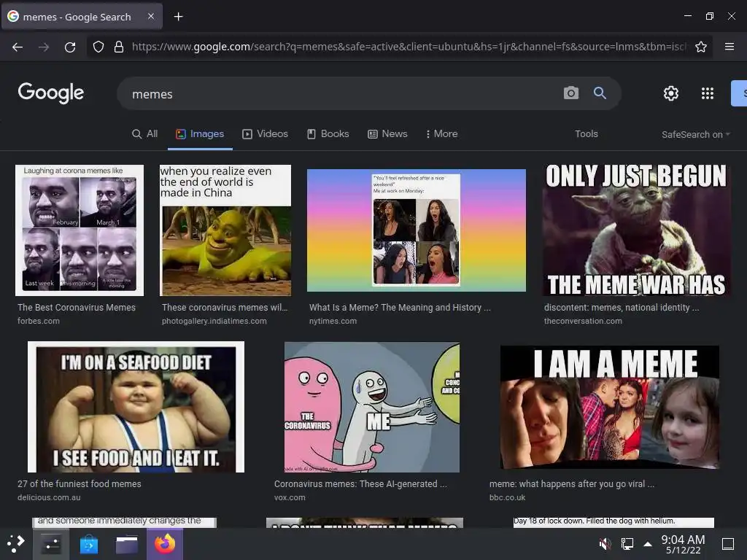Click the browser address bar URL
The image size is (747, 560).
click(x=409, y=47)
